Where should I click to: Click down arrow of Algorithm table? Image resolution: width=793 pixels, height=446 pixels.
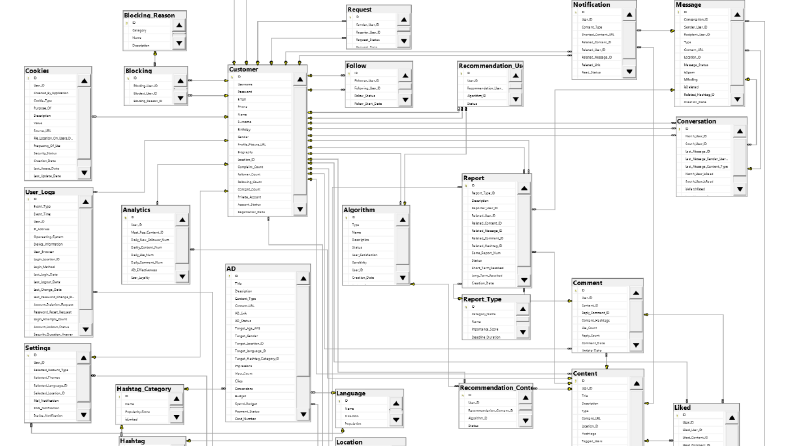click(403, 278)
